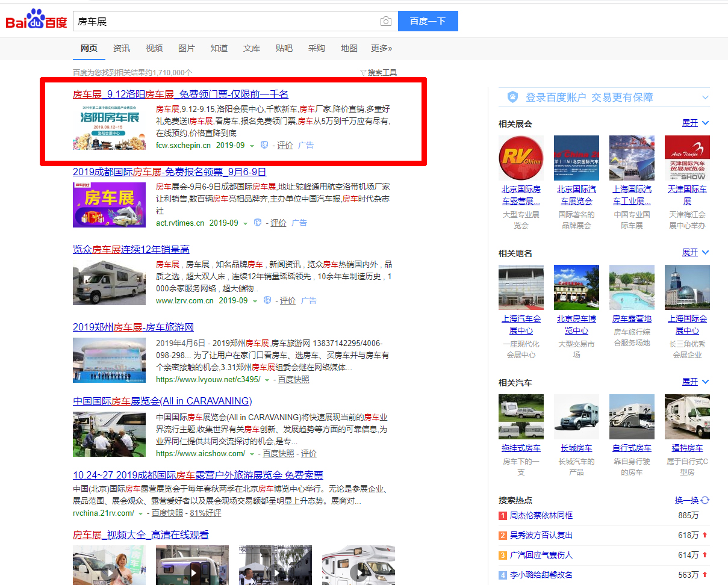Expand the Baidu account login banner chevron
Viewport: 728px width, 585px height.
click(x=705, y=97)
